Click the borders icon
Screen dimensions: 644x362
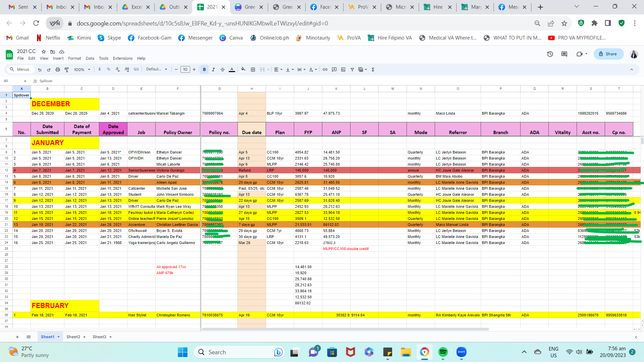[253, 70]
